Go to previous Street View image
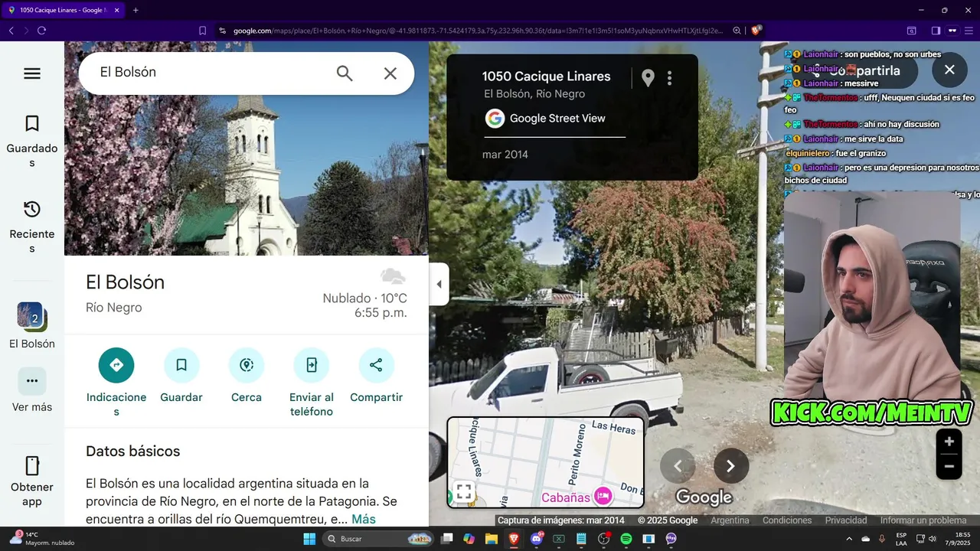Viewport: 980px width, 551px height. coord(678,466)
